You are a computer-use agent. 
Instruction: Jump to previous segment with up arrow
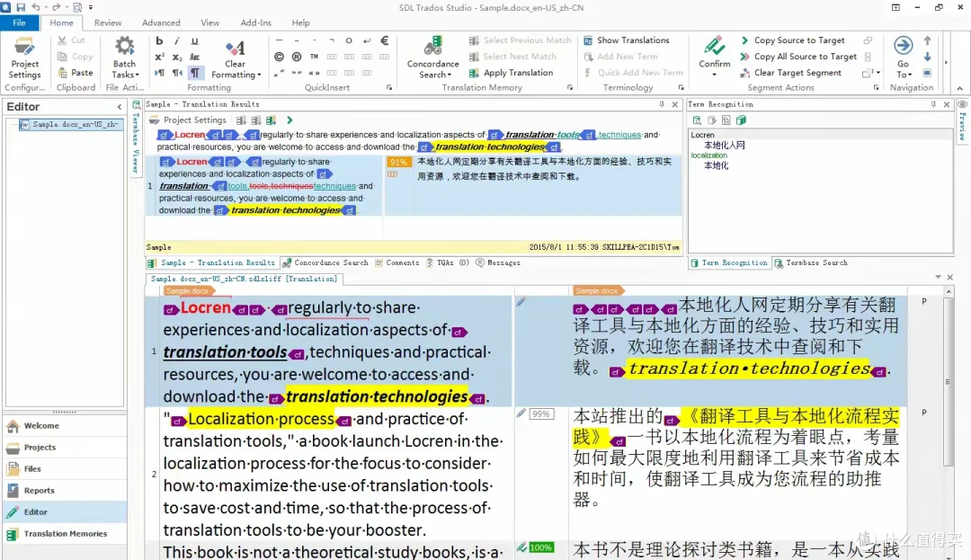(927, 40)
